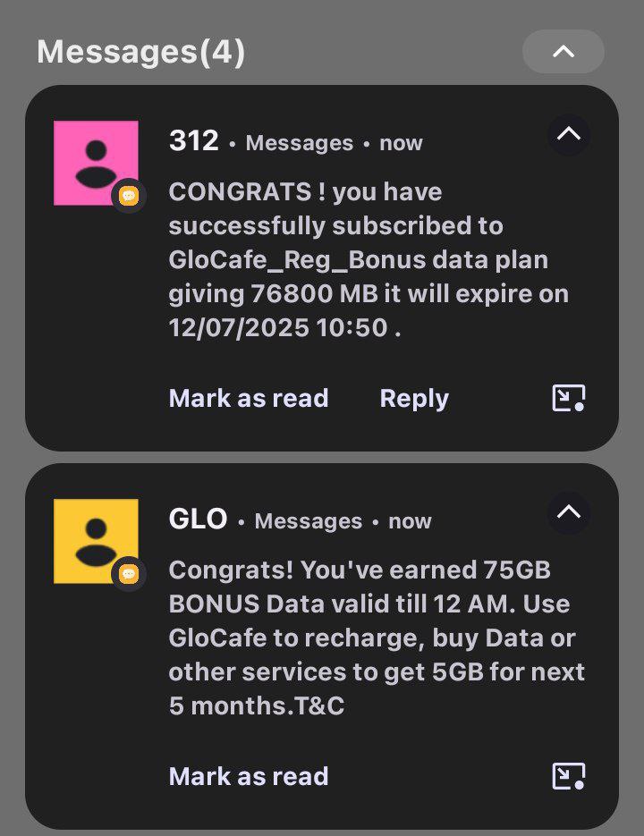The width and height of the screenshot is (644, 836).
Task: Open 312 conversation in a bubble
Action: point(568,398)
